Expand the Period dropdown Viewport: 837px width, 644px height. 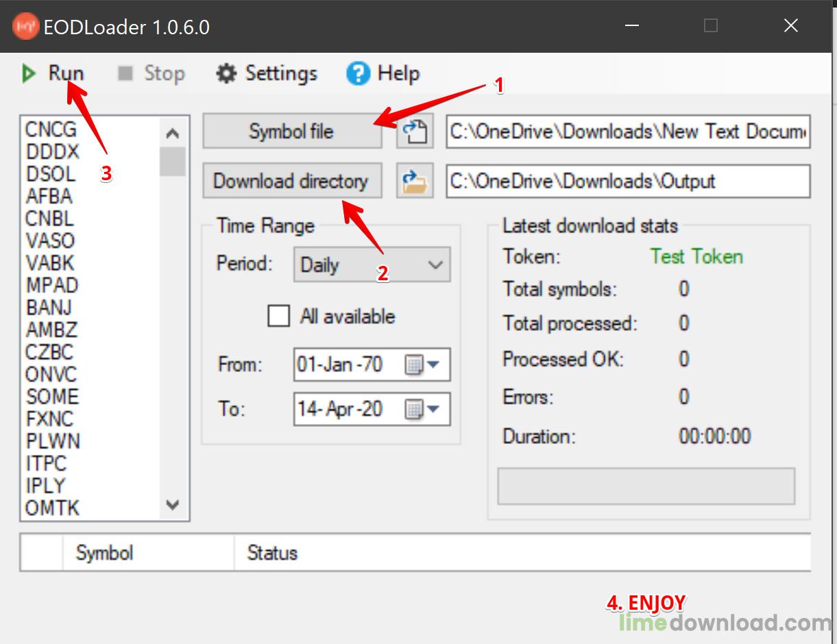coord(372,264)
